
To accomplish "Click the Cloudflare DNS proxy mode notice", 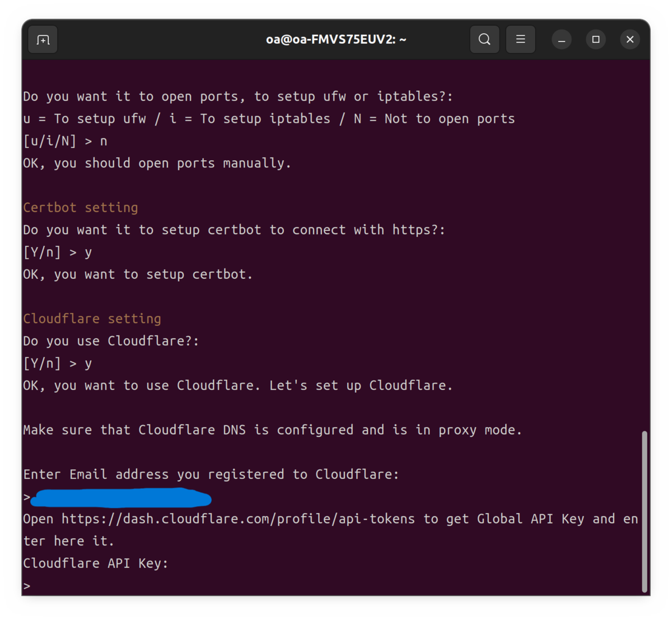I will click(x=272, y=430).
